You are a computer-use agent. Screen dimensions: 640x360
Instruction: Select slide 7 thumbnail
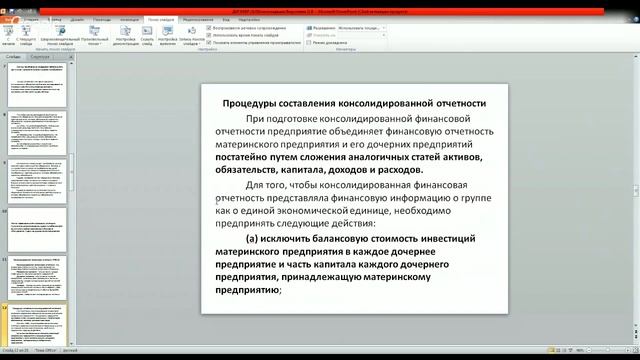pos(37,85)
